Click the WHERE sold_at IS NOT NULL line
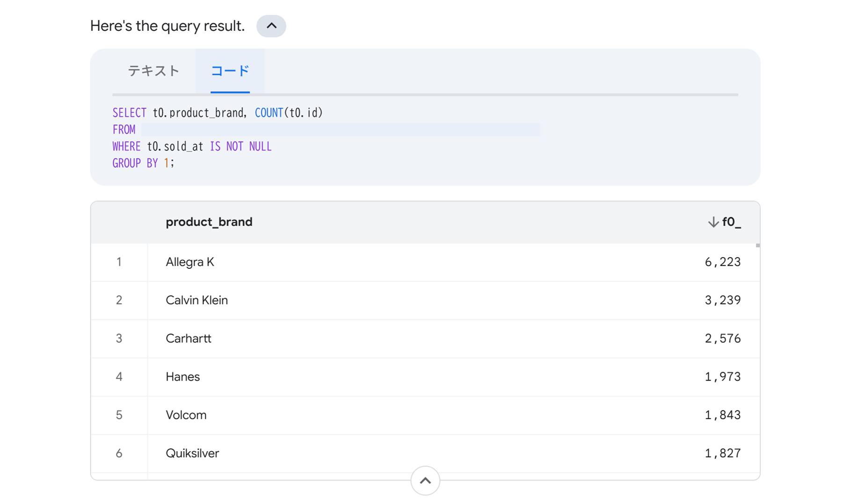 192,146
